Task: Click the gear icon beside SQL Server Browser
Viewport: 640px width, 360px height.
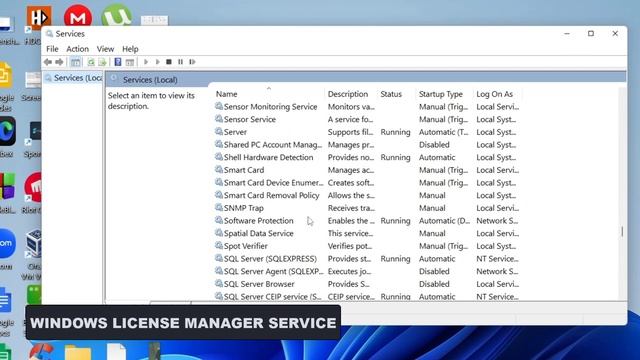Action: tap(219, 283)
